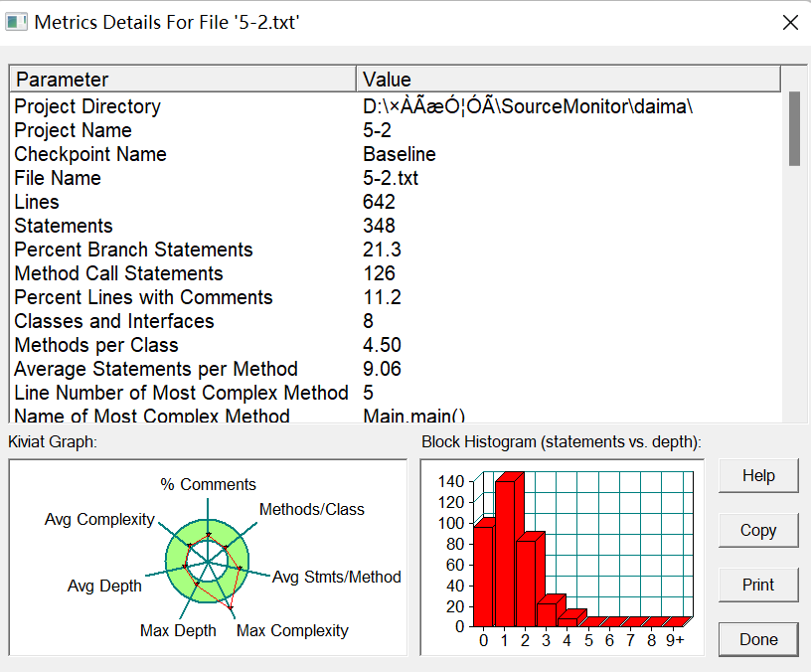Click the Help button
811x672 pixels.
click(x=758, y=476)
